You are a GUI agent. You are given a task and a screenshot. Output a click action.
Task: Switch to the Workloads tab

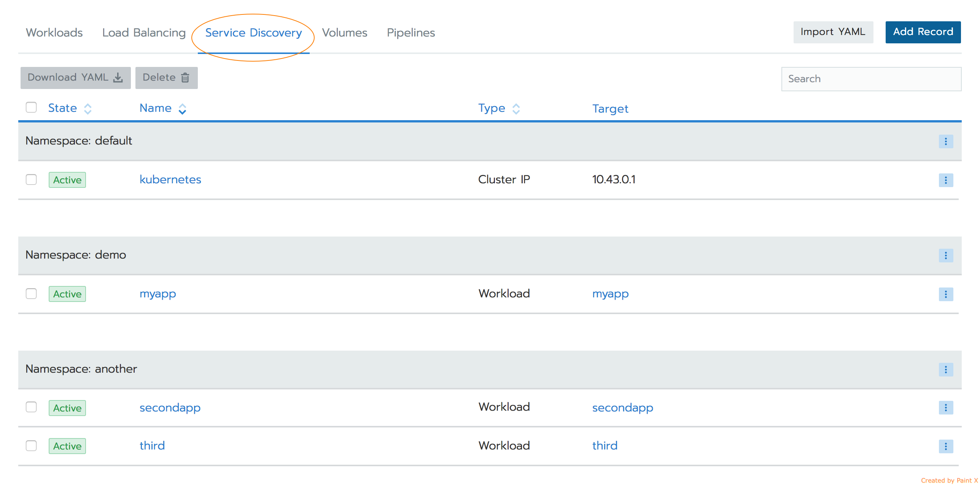tap(54, 33)
